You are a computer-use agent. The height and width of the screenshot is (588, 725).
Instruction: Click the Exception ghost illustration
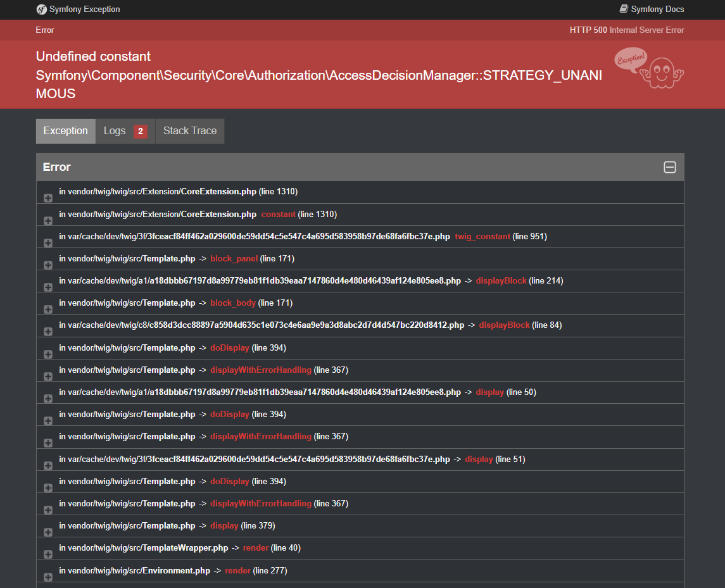pyautogui.click(x=649, y=68)
